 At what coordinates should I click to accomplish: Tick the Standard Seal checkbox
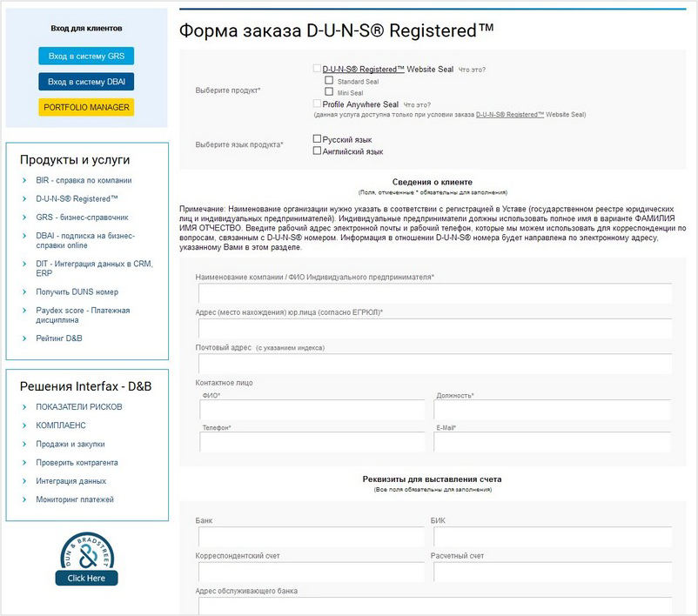tap(329, 80)
